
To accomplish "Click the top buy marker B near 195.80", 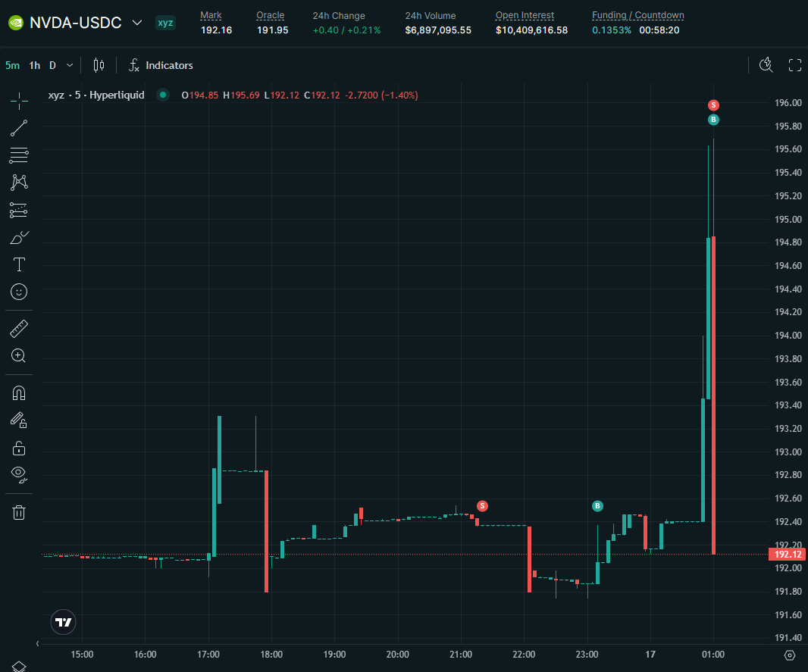I will [713, 120].
